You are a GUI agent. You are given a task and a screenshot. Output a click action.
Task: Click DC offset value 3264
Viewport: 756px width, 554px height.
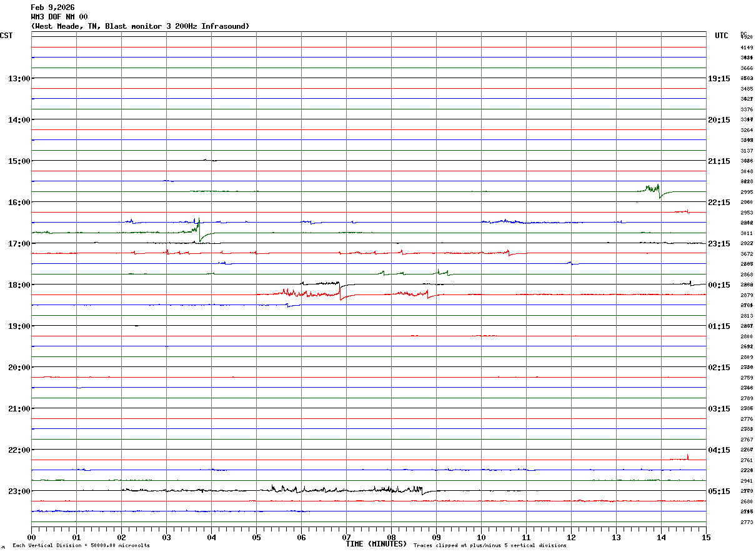(747, 130)
